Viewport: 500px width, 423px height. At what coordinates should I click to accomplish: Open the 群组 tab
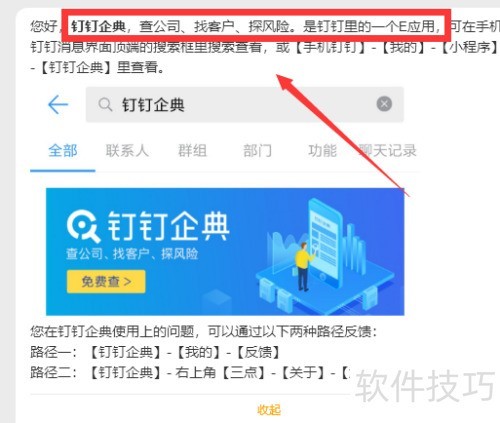[x=192, y=151]
